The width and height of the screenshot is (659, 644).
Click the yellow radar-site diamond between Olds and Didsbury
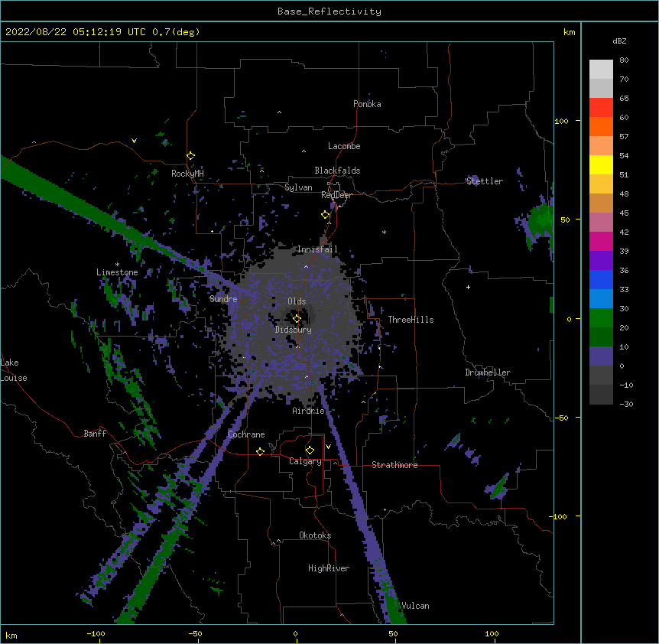coord(297,318)
